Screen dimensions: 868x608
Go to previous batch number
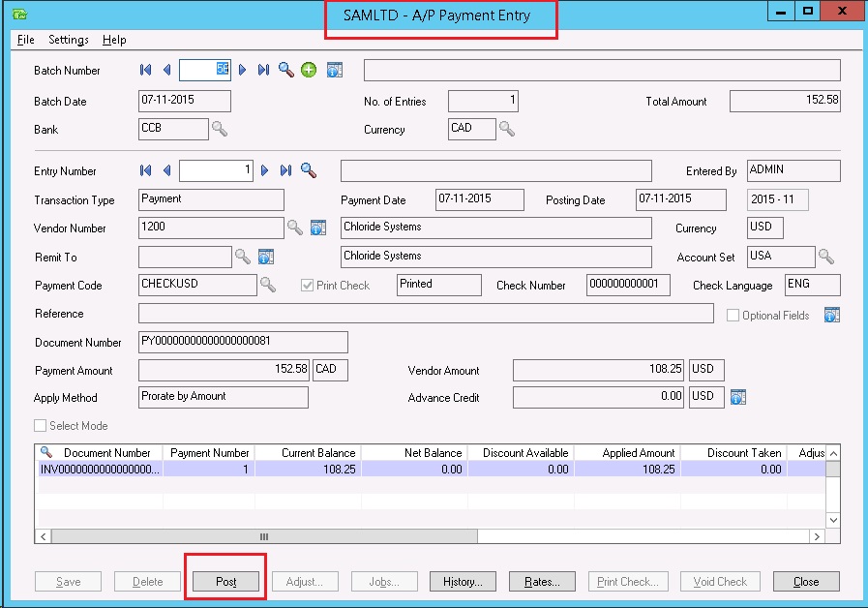tap(166, 70)
